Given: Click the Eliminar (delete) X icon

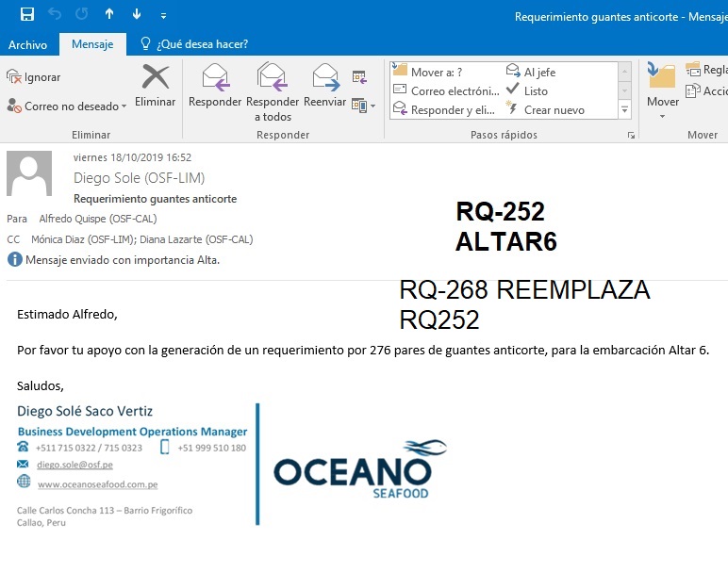Looking at the screenshot, I should pyautogui.click(x=156, y=78).
